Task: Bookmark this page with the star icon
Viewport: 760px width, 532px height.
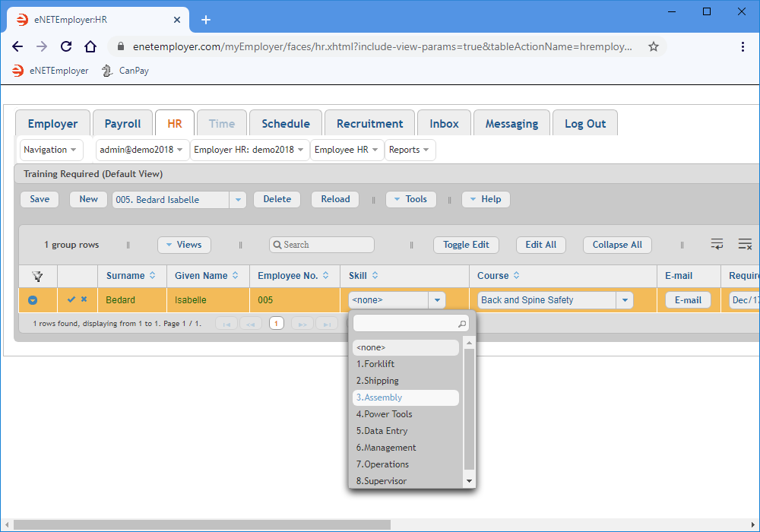Action: tap(654, 46)
